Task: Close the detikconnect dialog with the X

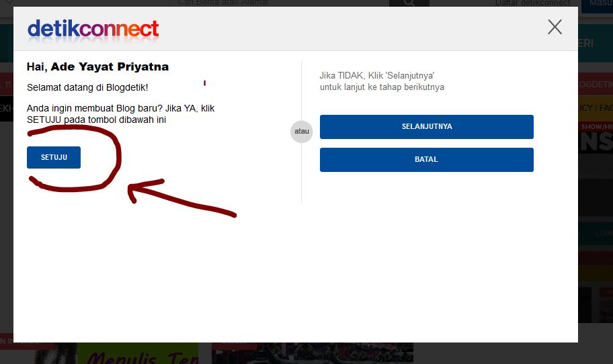Action: (555, 28)
